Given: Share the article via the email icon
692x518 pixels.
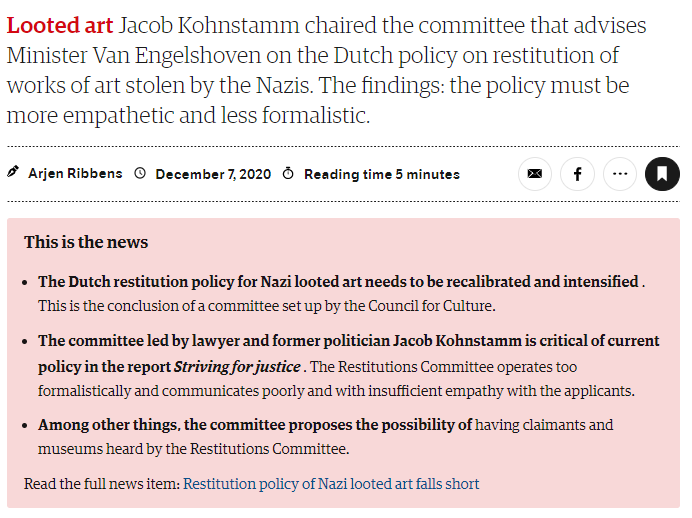Looking at the screenshot, I should 534,174.
